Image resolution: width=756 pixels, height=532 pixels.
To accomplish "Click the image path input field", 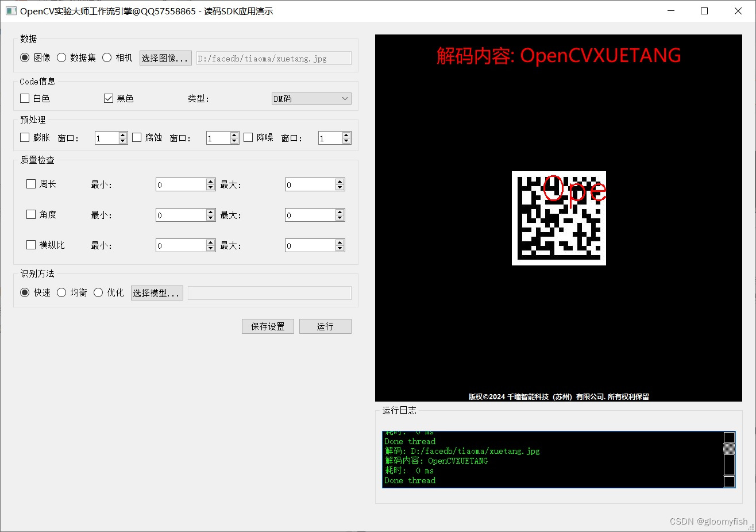I will point(273,57).
